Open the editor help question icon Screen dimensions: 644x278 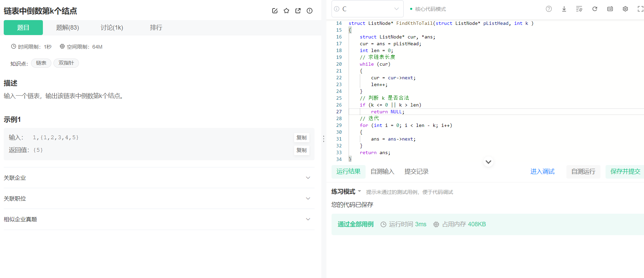(549, 9)
